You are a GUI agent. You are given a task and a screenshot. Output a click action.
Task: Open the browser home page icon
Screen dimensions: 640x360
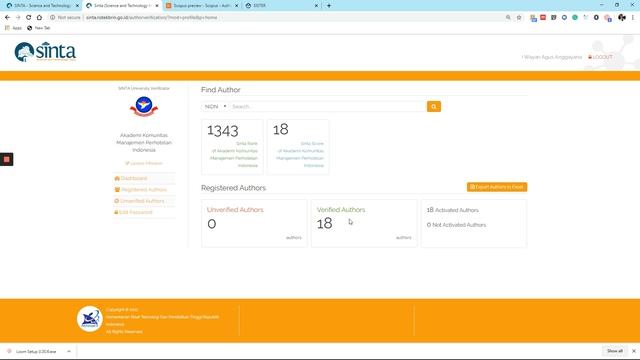(x=39, y=18)
